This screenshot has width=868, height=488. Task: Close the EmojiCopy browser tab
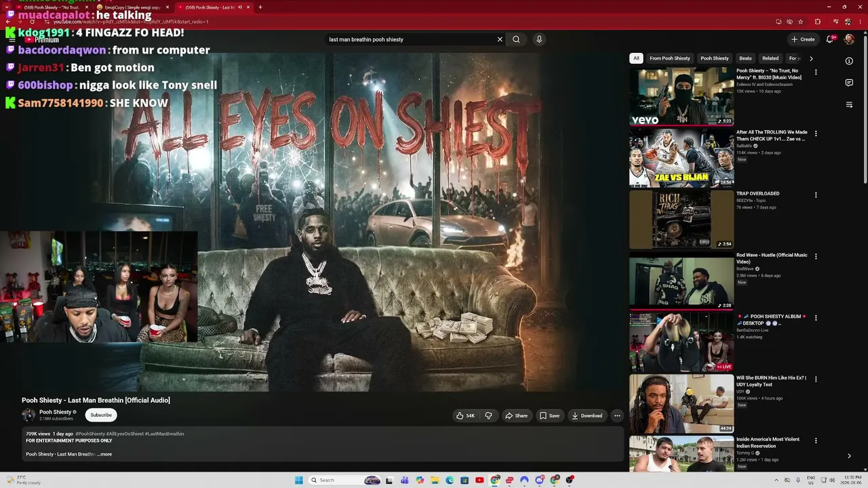click(x=167, y=7)
